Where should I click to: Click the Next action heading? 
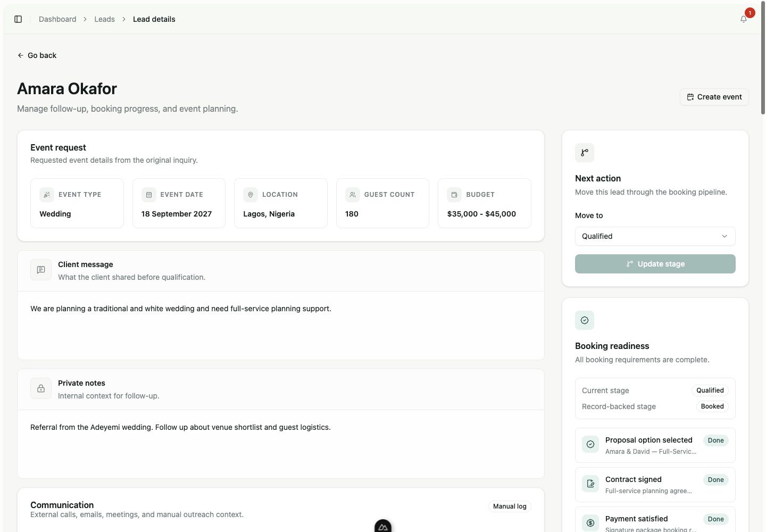(598, 178)
